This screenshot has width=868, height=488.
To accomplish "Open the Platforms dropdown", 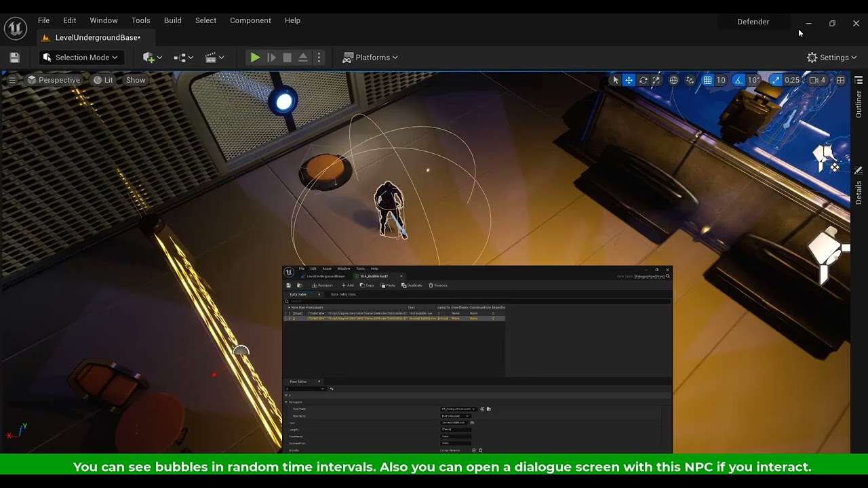I will [x=370, y=58].
